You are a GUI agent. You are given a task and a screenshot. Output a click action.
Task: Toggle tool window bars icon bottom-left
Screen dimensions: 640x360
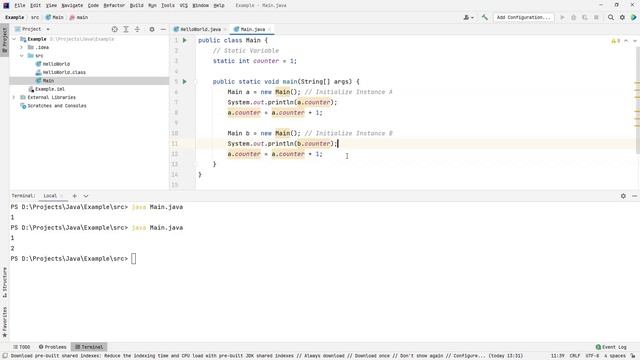click(4, 356)
